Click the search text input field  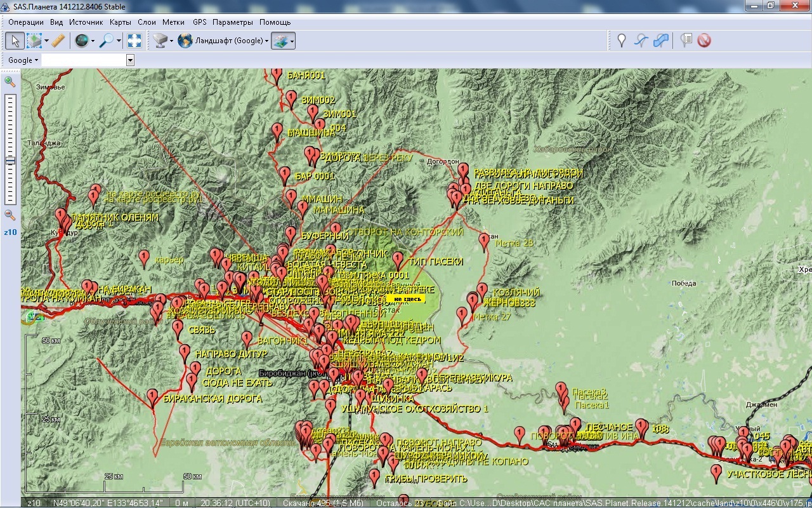click(84, 60)
